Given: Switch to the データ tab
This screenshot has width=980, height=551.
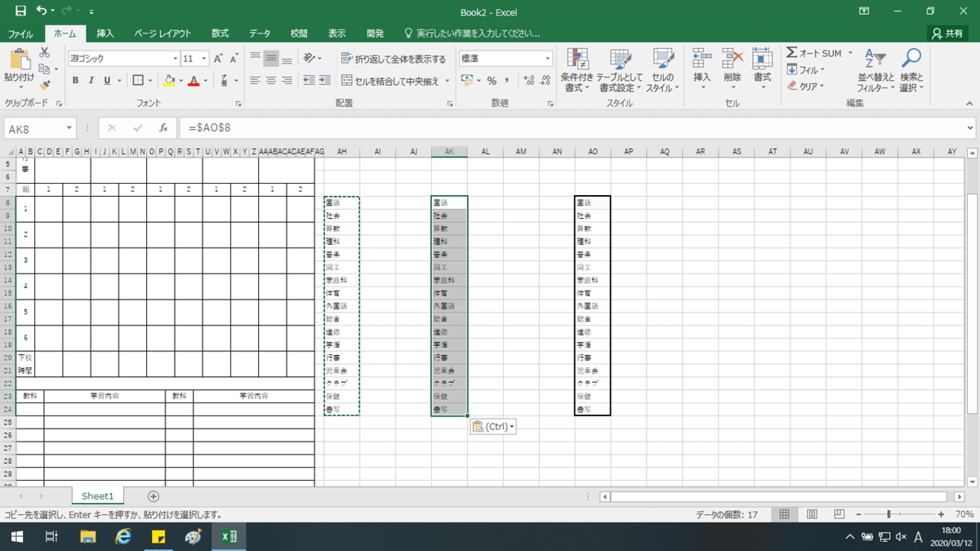Looking at the screenshot, I should [260, 33].
